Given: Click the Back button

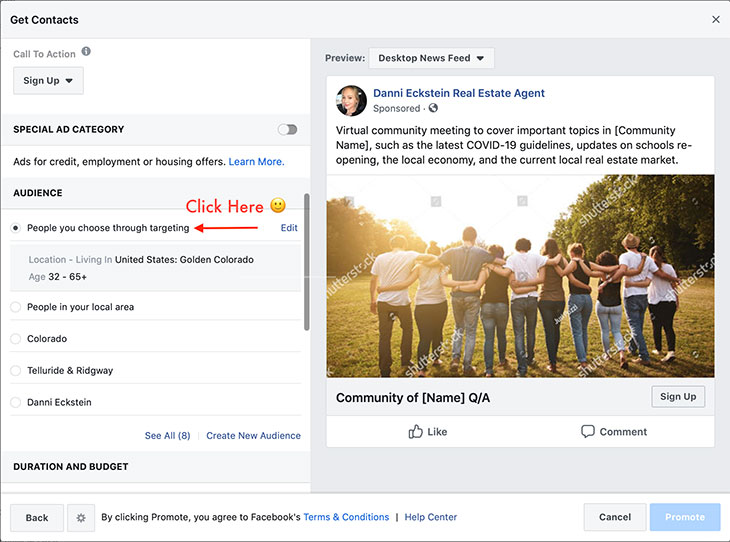Looking at the screenshot, I should (37, 518).
